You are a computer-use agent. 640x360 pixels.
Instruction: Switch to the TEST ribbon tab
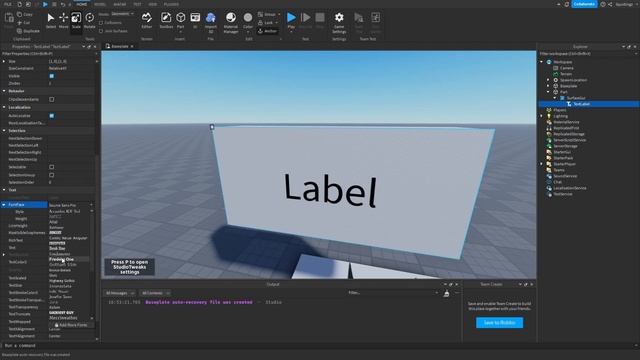pos(137,4)
